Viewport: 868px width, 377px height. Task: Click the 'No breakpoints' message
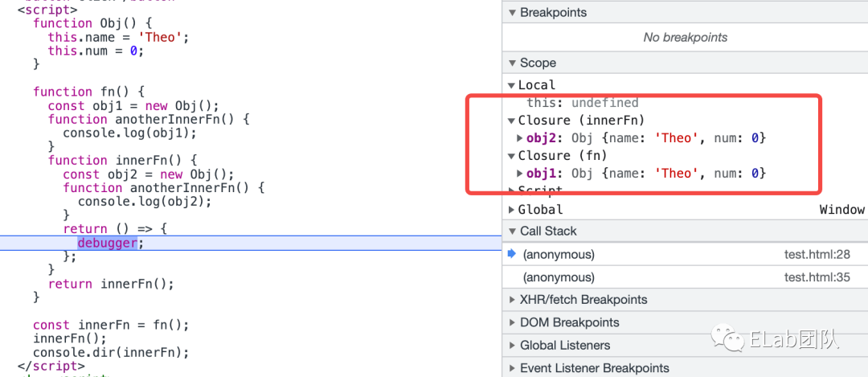tap(685, 38)
